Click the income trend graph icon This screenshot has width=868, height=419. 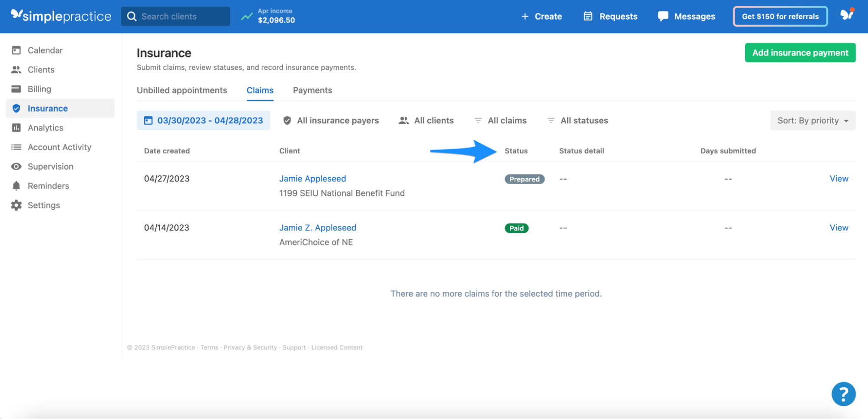[x=247, y=16]
